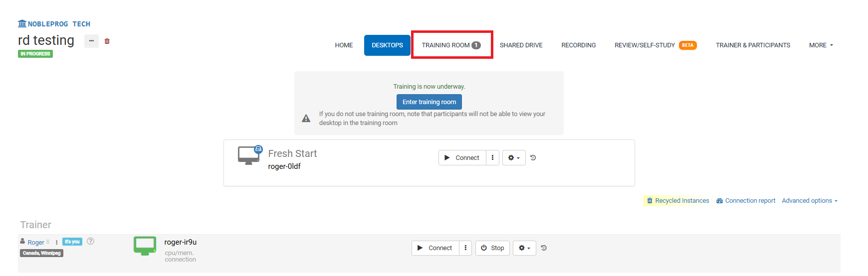The image size is (868, 276).
Task: Click the green monitor icon for roger-ir9u
Action: (x=145, y=246)
